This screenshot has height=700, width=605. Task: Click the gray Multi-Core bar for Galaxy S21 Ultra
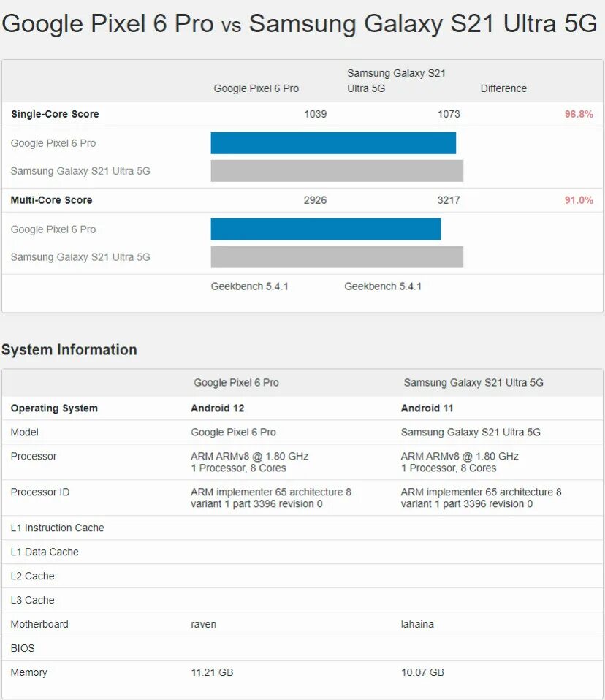[x=337, y=257]
